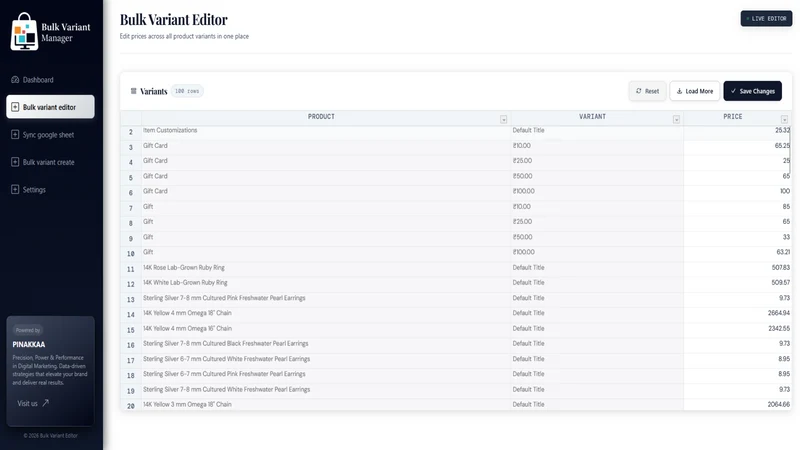Follow the Visit us link

coord(33,403)
